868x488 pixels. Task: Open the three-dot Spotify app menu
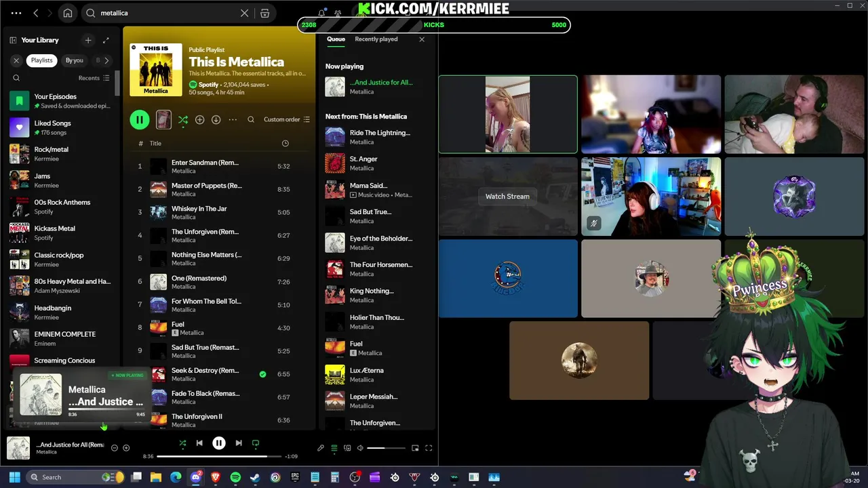click(x=16, y=13)
